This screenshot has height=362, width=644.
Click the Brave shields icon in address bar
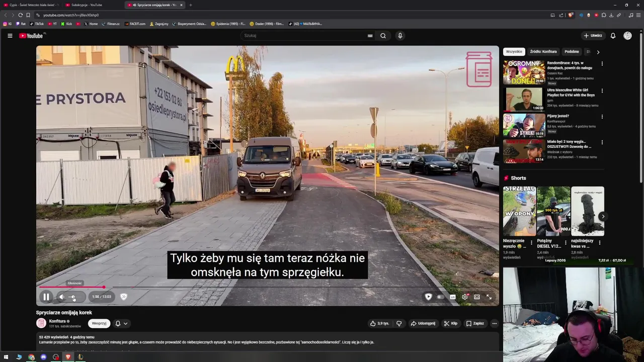(571, 15)
